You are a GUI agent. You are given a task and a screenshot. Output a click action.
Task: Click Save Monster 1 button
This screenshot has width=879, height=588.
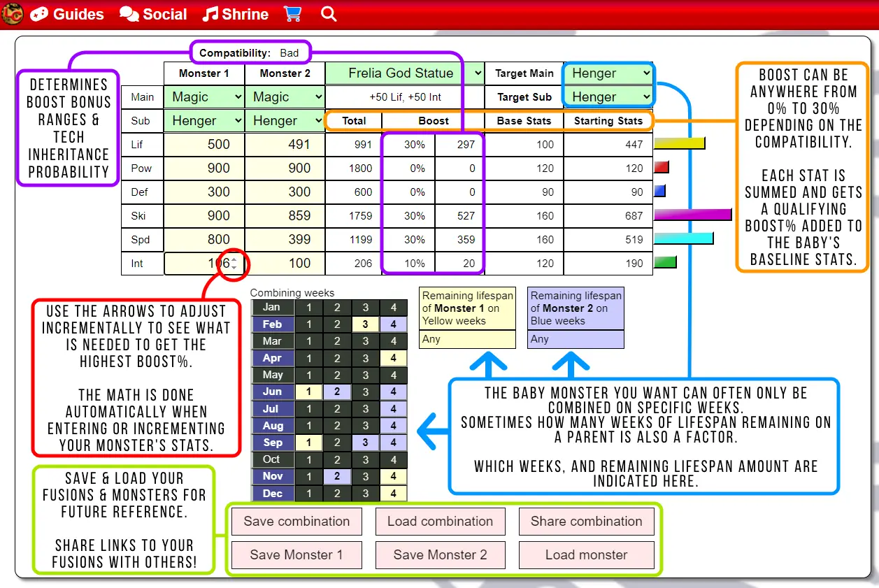296,555
